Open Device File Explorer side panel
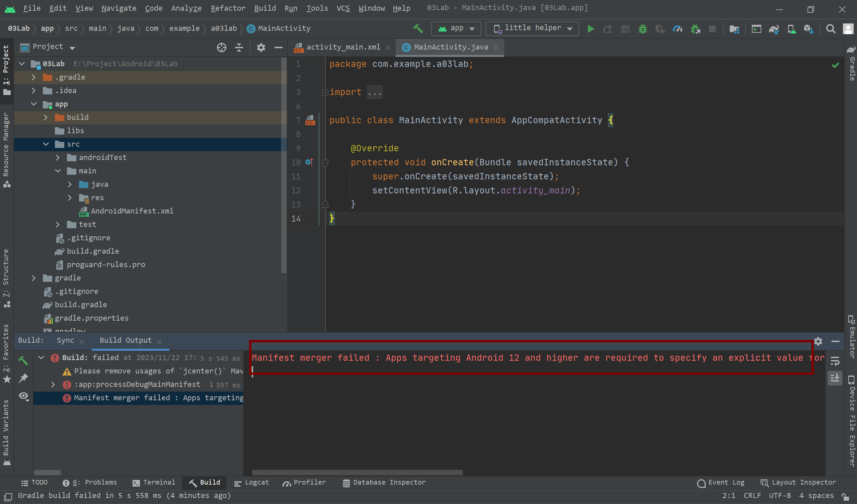 click(x=851, y=421)
